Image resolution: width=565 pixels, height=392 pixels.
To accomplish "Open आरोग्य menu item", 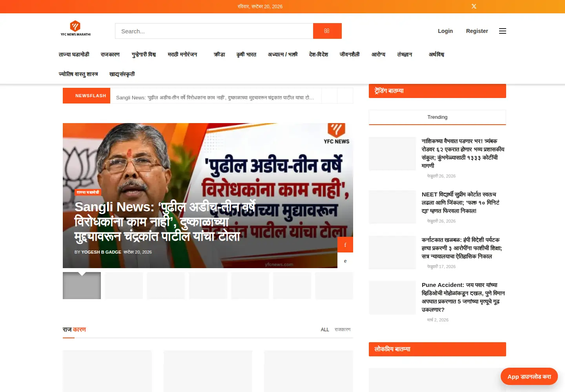I will click(379, 54).
